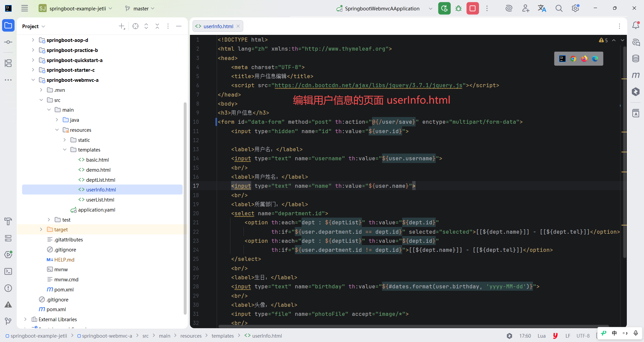Image resolution: width=644 pixels, height=342 pixels.
Task: Open more run actions menu
Action: (487, 8)
